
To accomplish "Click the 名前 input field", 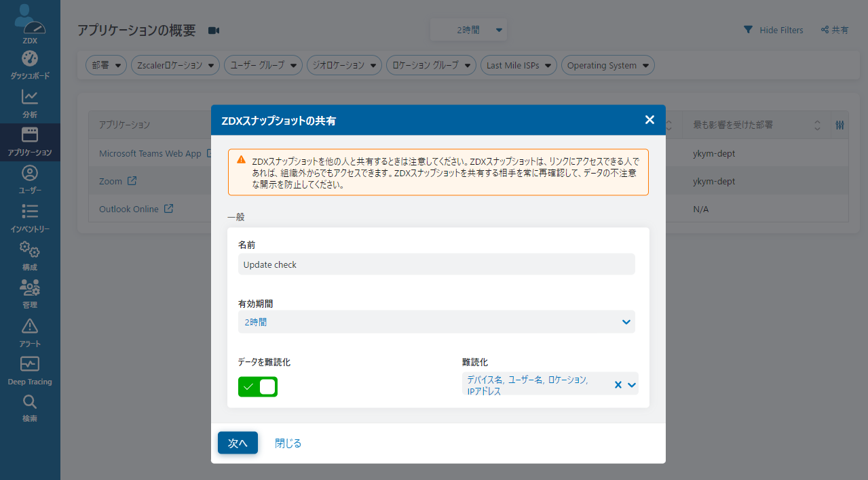I will [x=436, y=264].
